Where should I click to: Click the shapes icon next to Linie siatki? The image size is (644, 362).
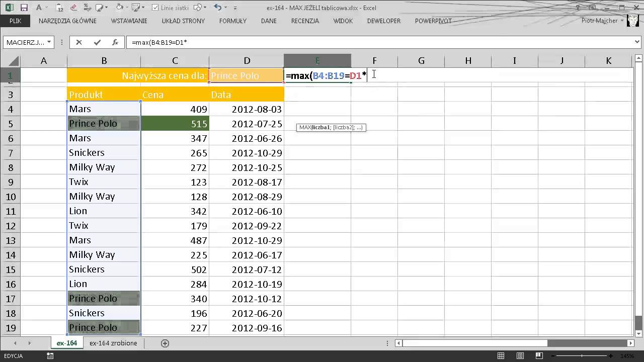[x=198, y=8]
